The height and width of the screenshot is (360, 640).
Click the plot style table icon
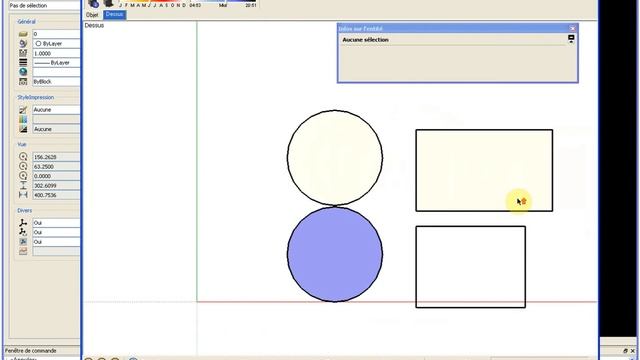[x=23, y=119]
